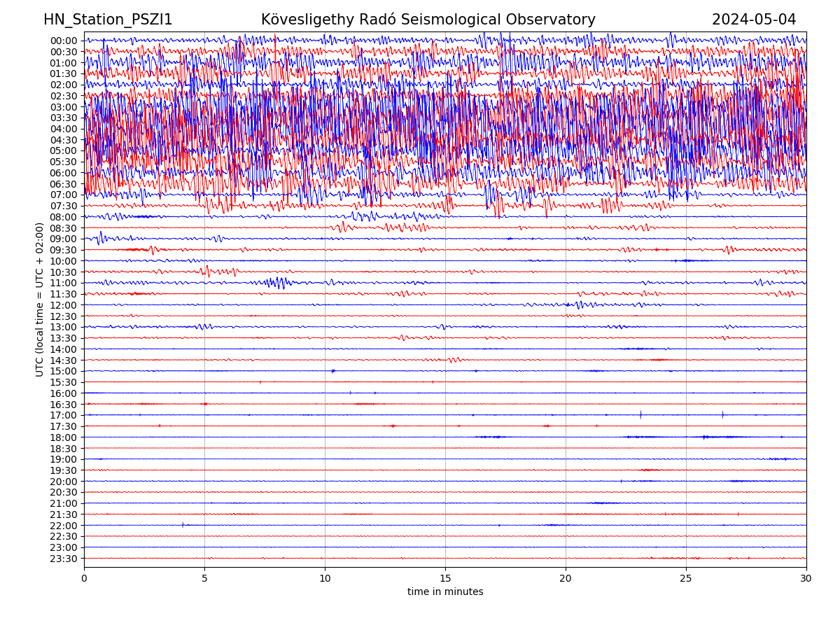Select the 18:00 trace time label

pyautogui.click(x=64, y=437)
